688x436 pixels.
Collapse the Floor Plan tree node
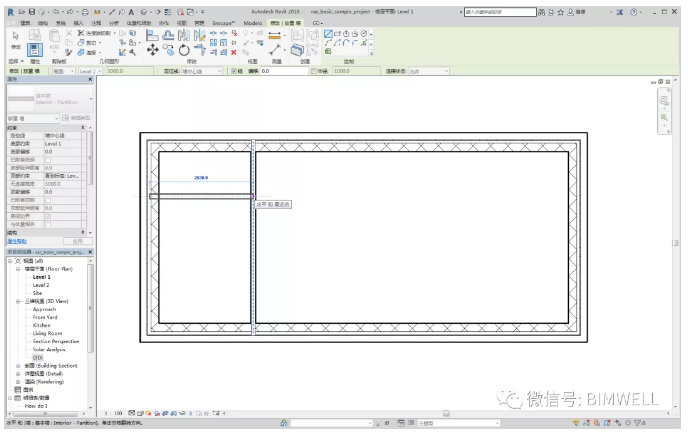click(x=18, y=269)
